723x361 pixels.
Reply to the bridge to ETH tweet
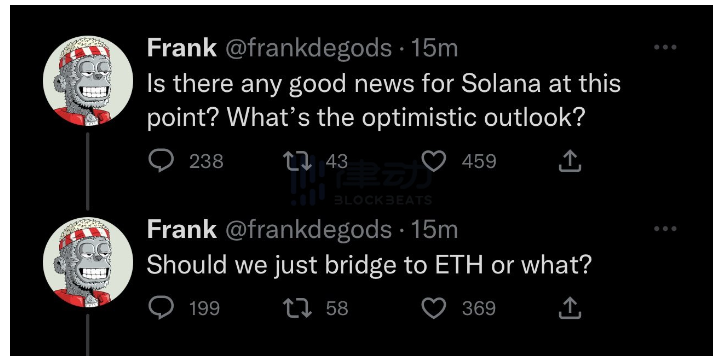[161, 308]
